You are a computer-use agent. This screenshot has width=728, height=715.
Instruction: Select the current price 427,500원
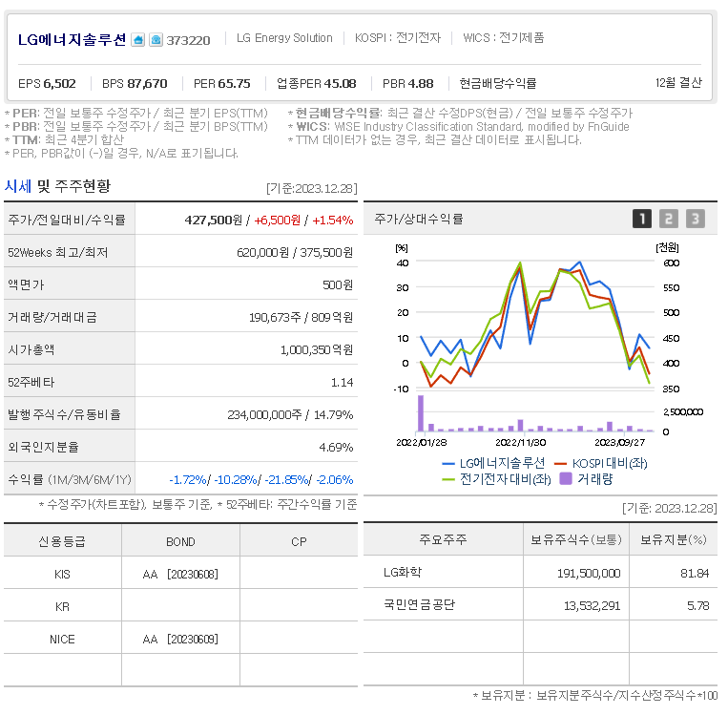[213, 220]
